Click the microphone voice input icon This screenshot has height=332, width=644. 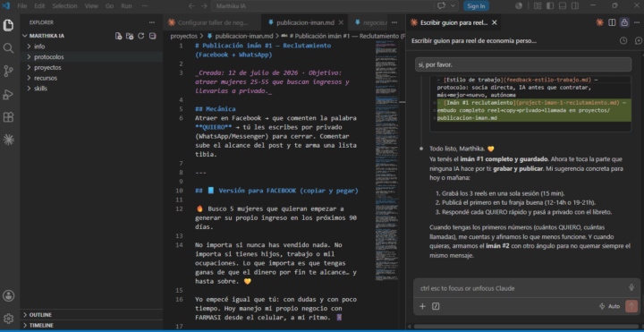pos(631,287)
